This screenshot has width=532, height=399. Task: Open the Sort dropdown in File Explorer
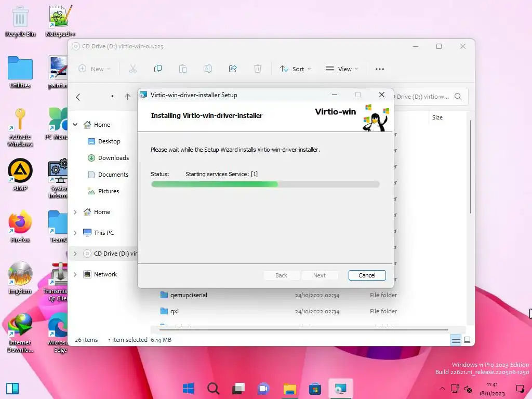[295, 69]
